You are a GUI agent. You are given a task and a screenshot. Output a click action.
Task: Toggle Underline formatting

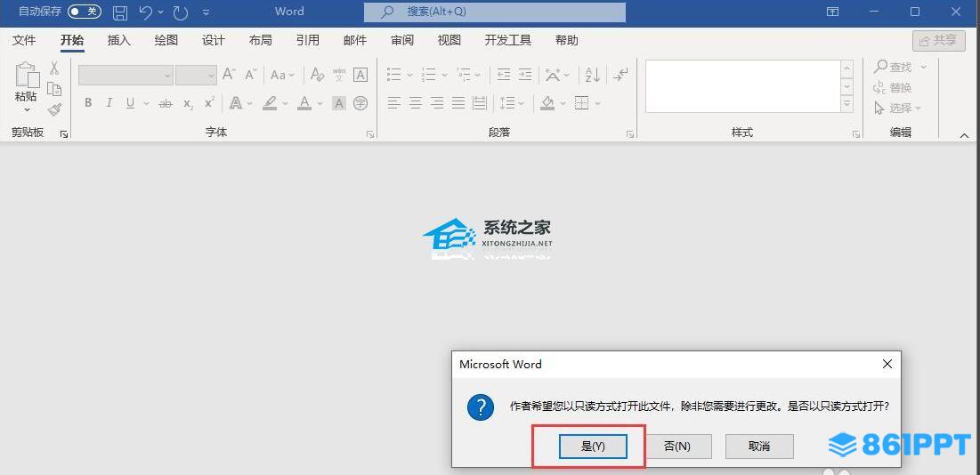[x=130, y=103]
